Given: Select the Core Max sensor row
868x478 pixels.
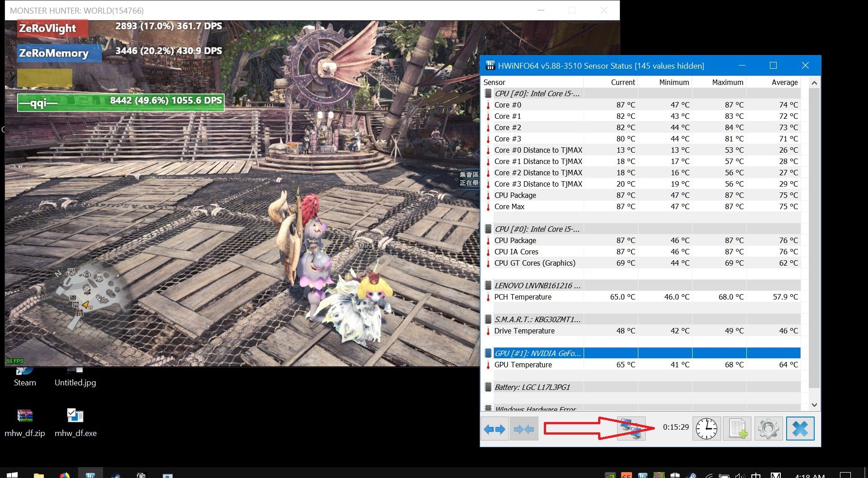Looking at the screenshot, I should 641,206.
